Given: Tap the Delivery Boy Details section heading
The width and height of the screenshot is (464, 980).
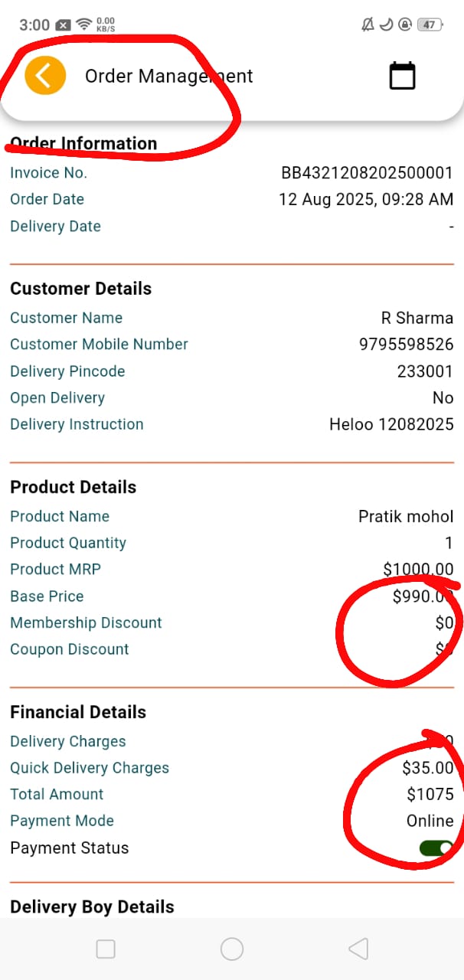Looking at the screenshot, I should point(92,906).
